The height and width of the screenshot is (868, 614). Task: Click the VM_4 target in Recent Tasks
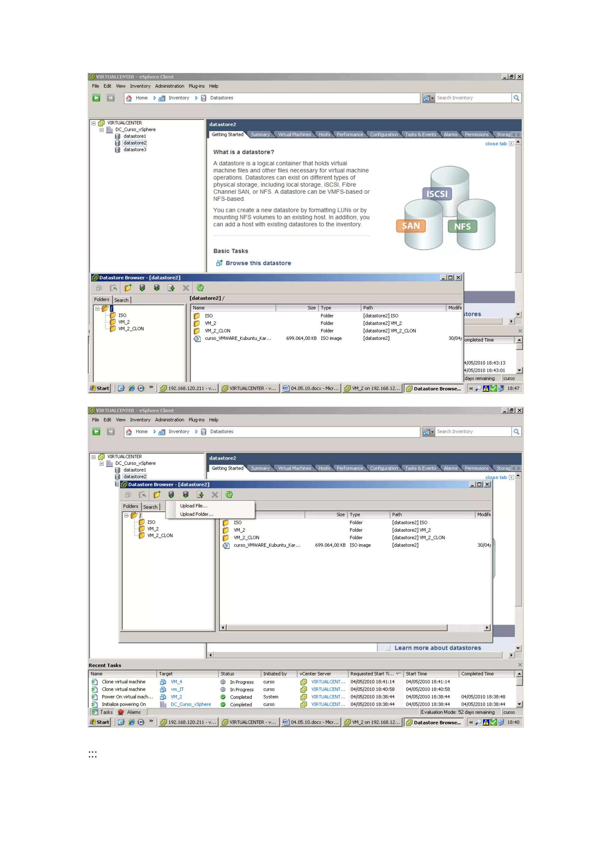(x=176, y=682)
